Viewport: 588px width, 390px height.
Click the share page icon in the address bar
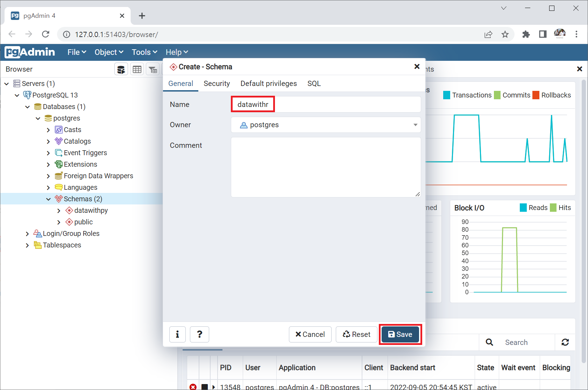point(488,34)
